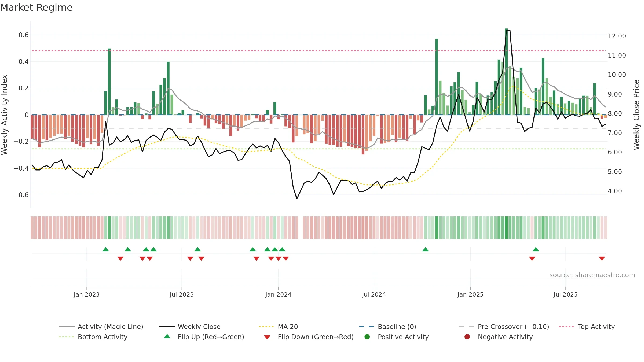Click the flip-down marker just before May 2025 flip-up
Viewport: 644px width, 362px height.
tap(532, 258)
